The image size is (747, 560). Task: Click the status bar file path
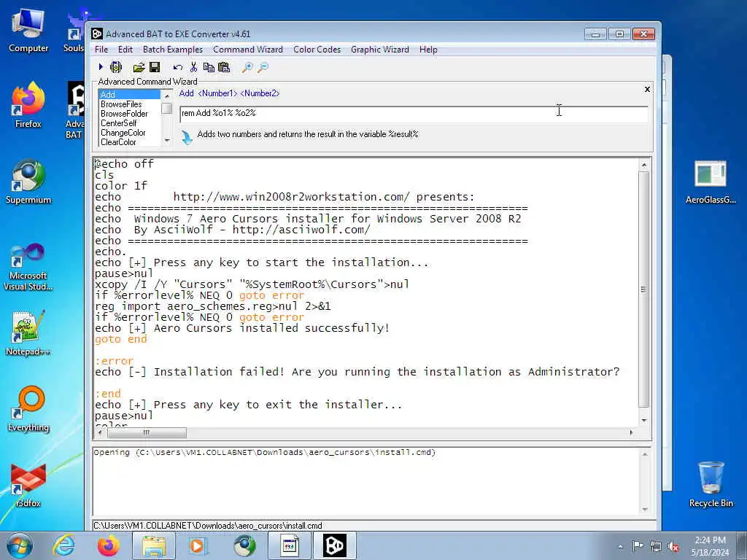(208, 526)
